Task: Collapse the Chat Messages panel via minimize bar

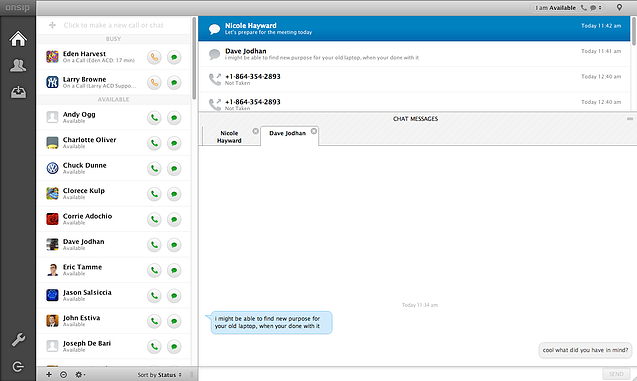Action: (630, 119)
